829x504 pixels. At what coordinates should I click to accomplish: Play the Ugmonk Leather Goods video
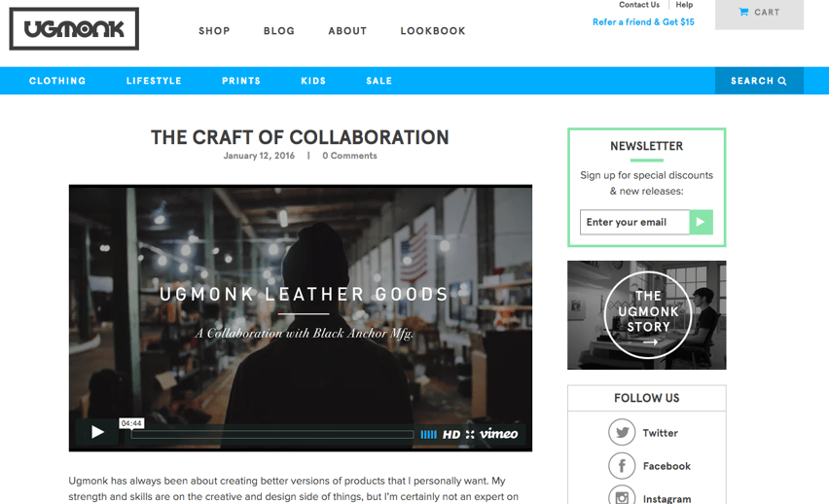pos(96,433)
